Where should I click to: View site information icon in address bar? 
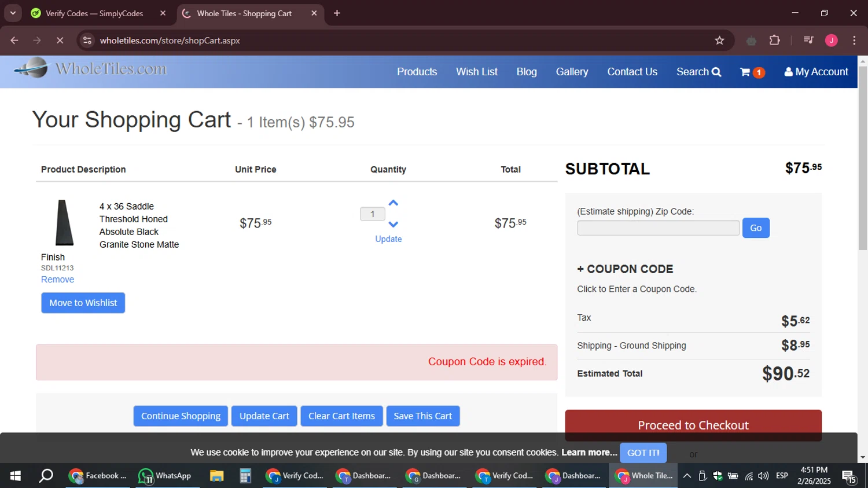pos(87,41)
